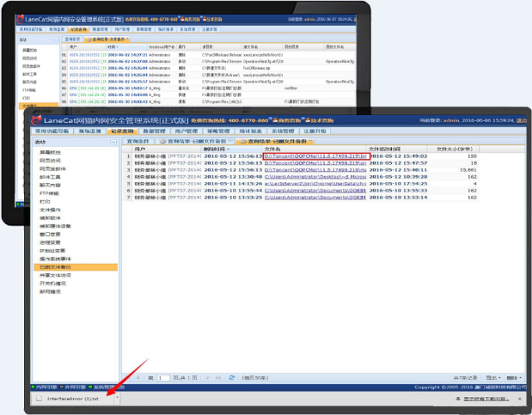The height and width of the screenshot is (415, 532).
Task: Open 删除时间 column sort dropdown
Action: point(229,150)
